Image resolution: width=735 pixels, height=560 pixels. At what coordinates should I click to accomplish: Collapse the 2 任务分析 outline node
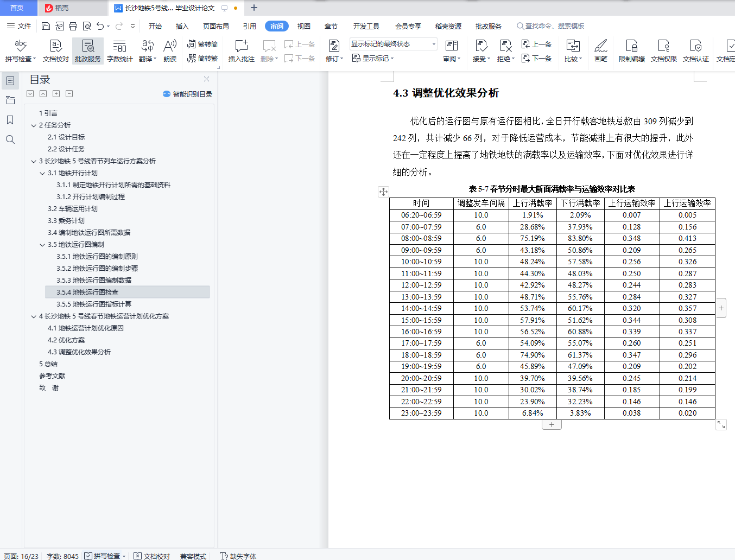point(34,125)
